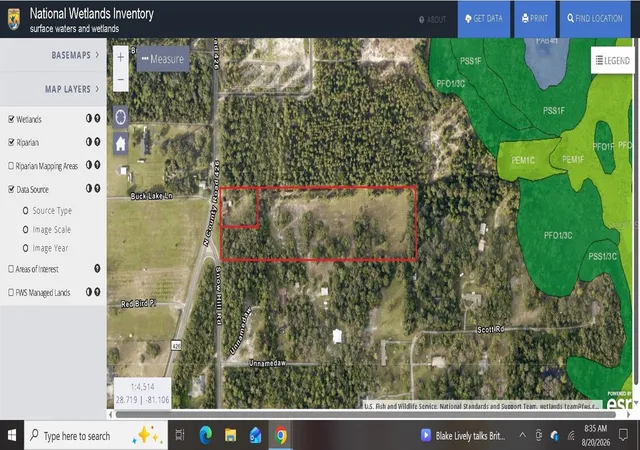Click FWS Managed Lands info icon
This screenshot has width=640, height=450.
pos(97,292)
